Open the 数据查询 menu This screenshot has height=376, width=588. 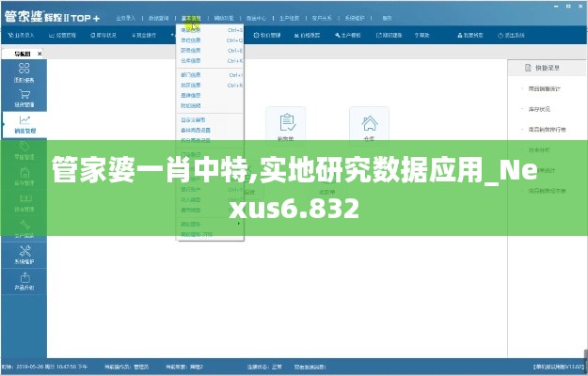158,18
